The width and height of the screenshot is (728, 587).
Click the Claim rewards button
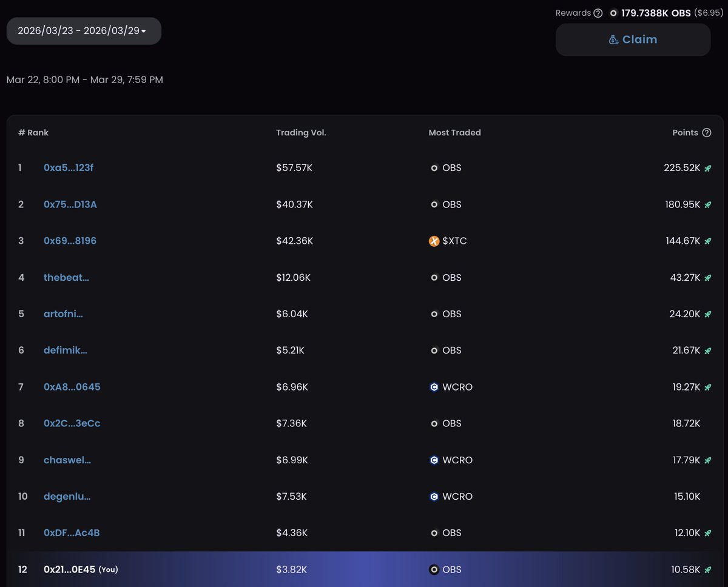633,39
